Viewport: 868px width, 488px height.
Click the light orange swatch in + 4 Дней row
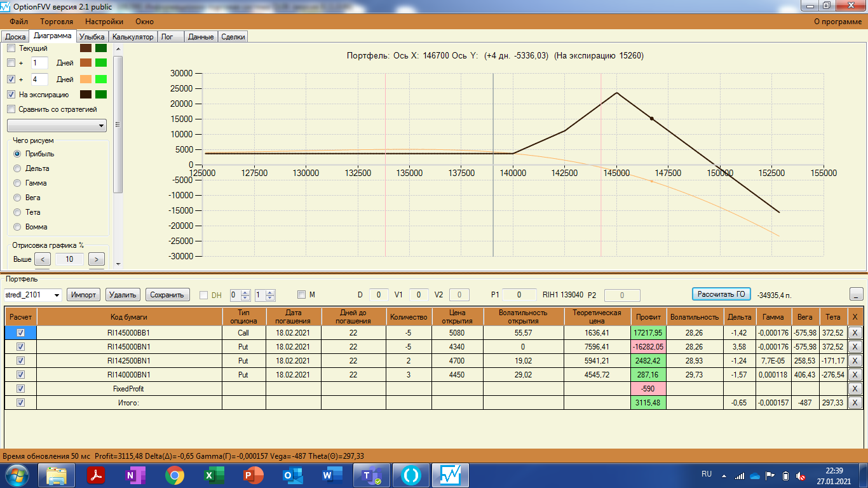(x=86, y=79)
